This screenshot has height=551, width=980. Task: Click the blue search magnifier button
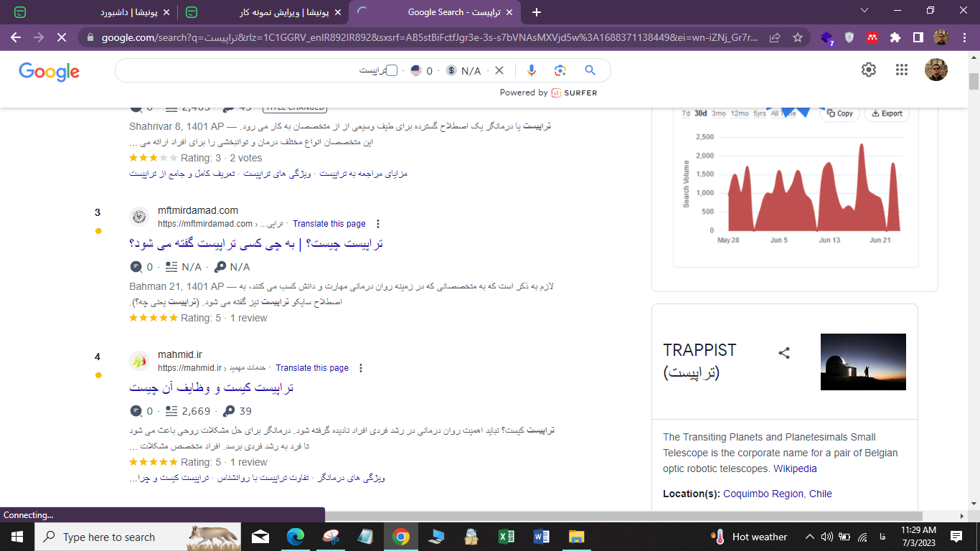(590, 70)
